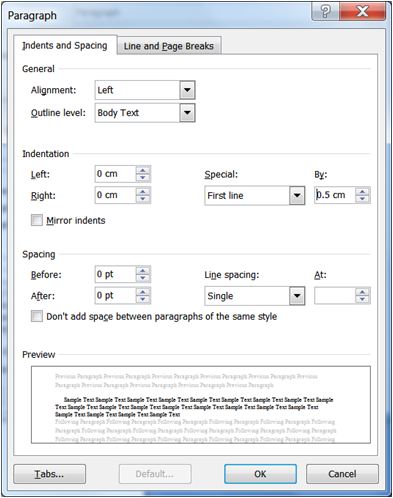Click the empty At spacing field
The height and width of the screenshot is (498, 393).
coord(335,295)
